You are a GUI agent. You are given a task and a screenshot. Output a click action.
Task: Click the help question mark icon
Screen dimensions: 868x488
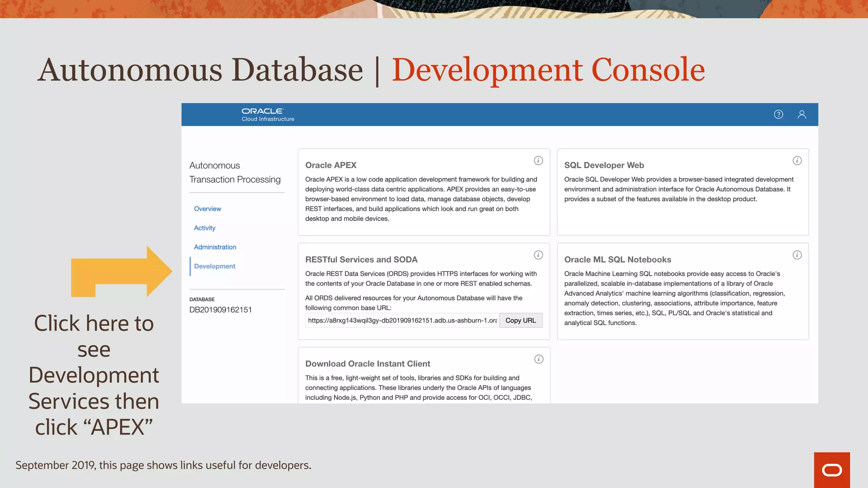point(778,114)
